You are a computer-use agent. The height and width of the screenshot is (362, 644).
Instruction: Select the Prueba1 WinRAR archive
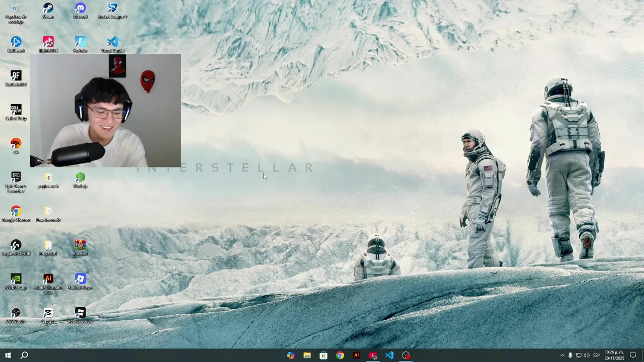(x=80, y=248)
